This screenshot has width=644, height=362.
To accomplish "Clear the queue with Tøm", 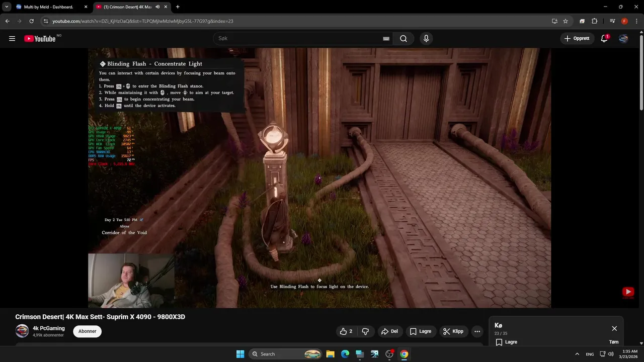I will tap(614, 342).
